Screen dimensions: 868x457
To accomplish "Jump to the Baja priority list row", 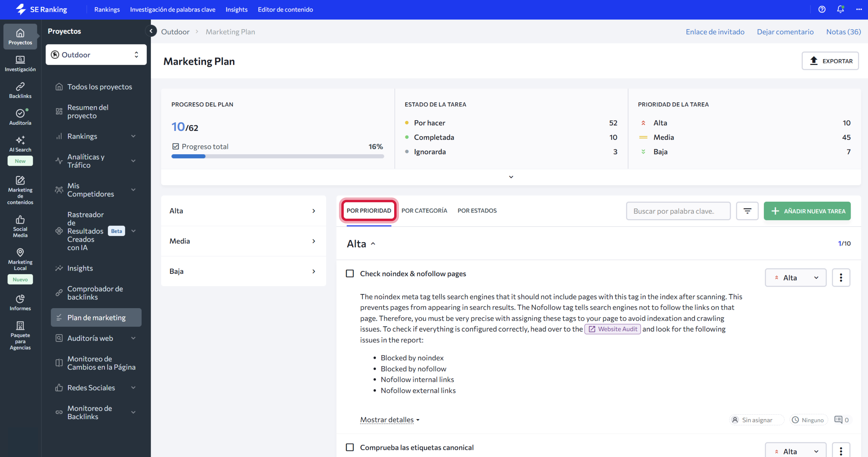I will pyautogui.click(x=243, y=271).
